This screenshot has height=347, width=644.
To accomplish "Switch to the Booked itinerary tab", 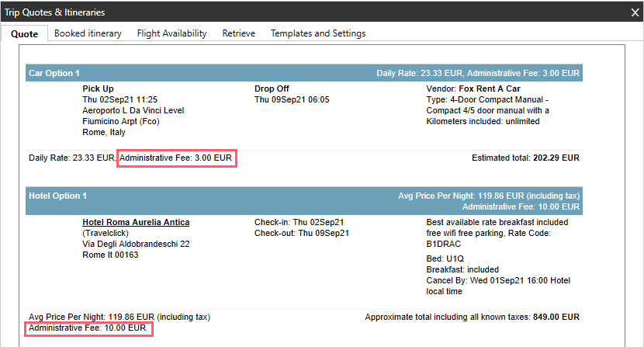I will click(88, 33).
